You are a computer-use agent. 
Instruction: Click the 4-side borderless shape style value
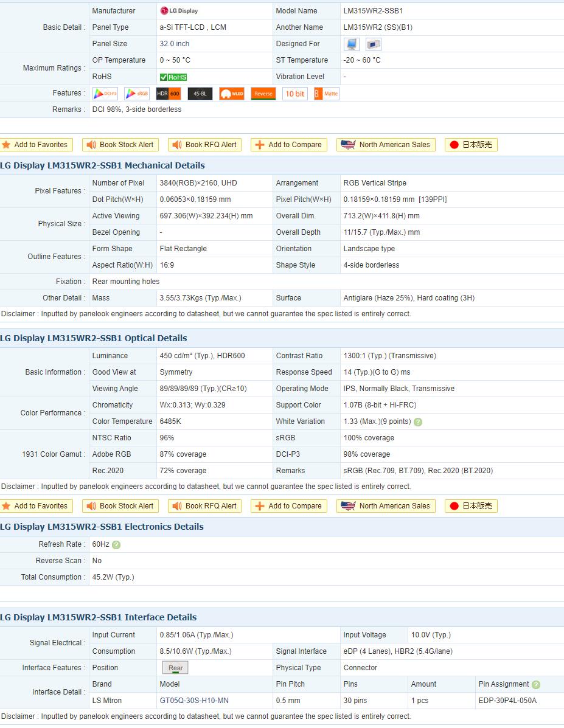pyautogui.click(x=371, y=265)
